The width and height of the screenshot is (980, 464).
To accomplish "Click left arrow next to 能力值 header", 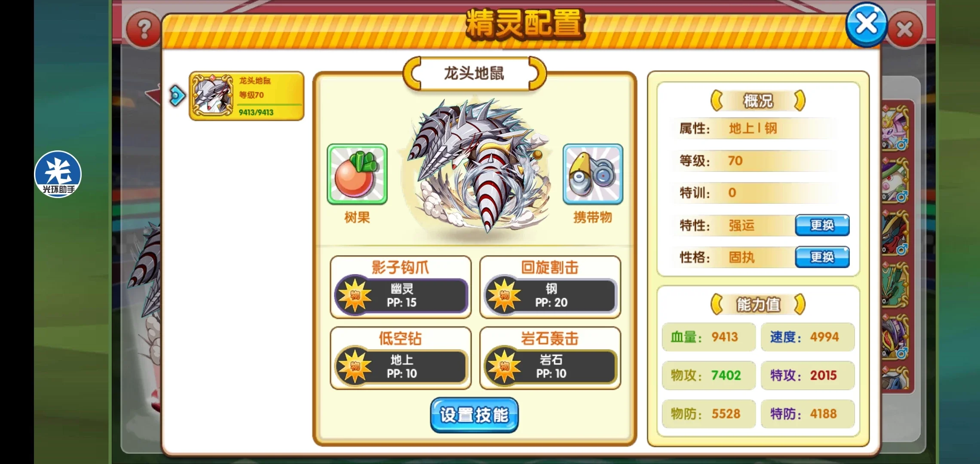I will pyautogui.click(x=717, y=305).
